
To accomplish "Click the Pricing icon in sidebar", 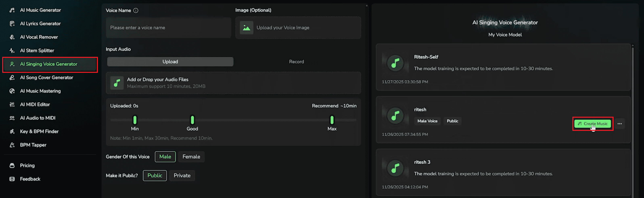I will [x=12, y=165].
